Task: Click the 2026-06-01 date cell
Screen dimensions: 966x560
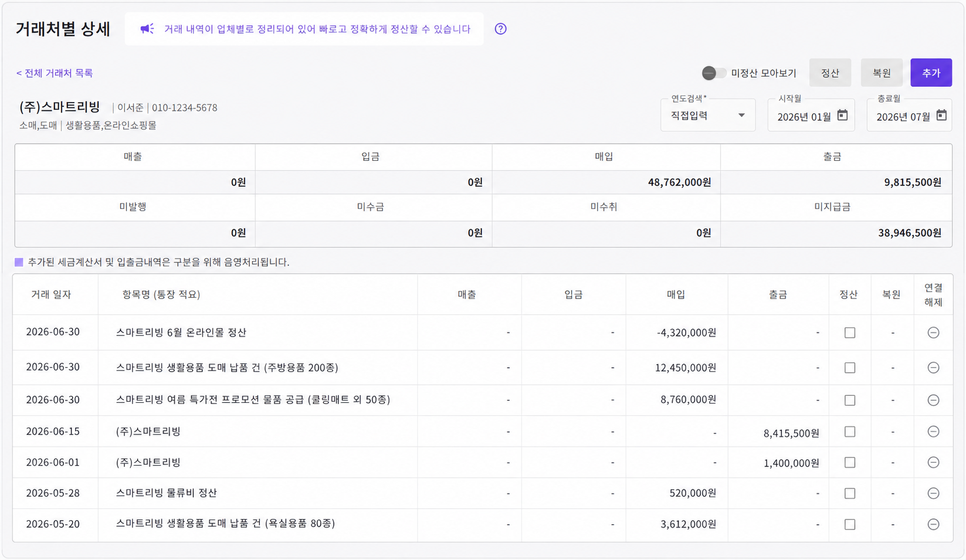Action: 53,463
